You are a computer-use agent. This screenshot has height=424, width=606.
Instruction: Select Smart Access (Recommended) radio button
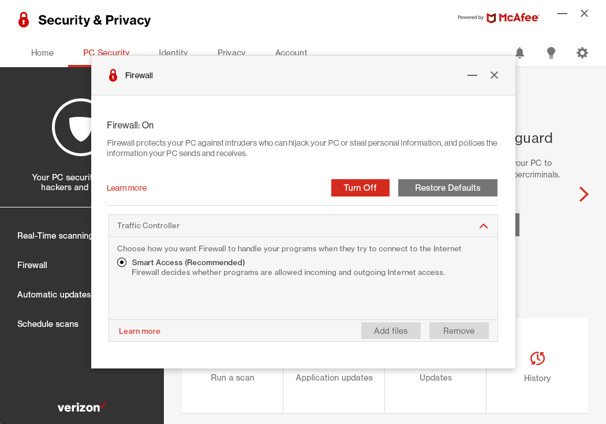coord(122,262)
